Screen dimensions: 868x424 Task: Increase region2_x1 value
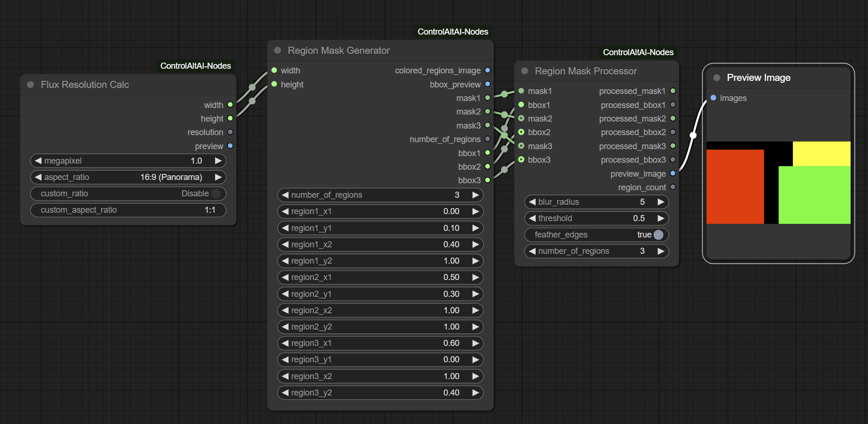[475, 277]
